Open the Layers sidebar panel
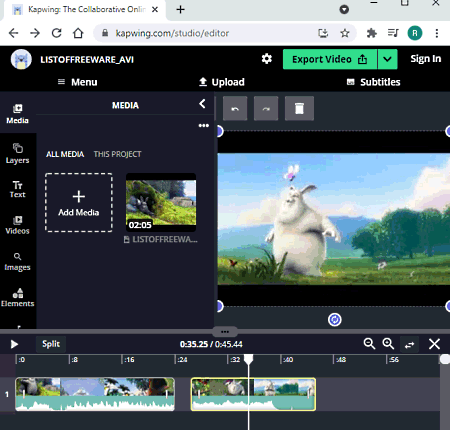 17,154
